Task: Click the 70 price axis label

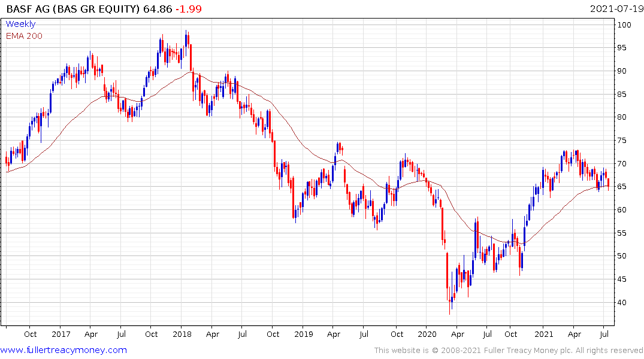Action: pos(622,164)
